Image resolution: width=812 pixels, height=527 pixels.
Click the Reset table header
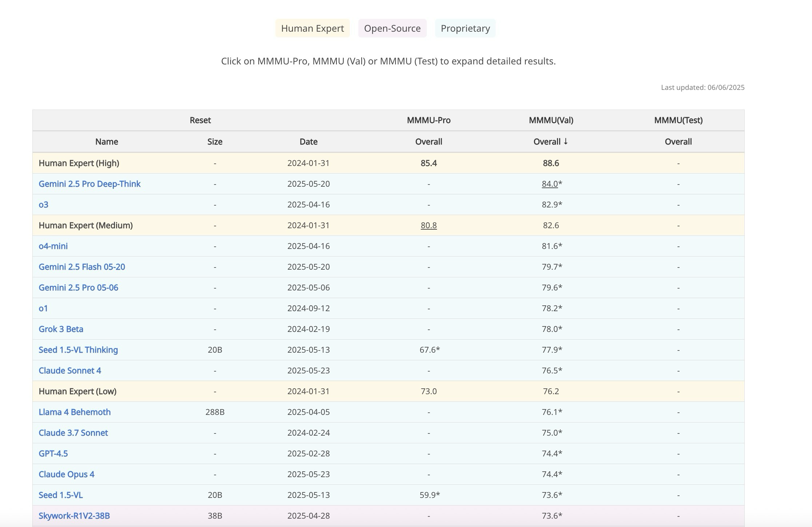coord(200,120)
